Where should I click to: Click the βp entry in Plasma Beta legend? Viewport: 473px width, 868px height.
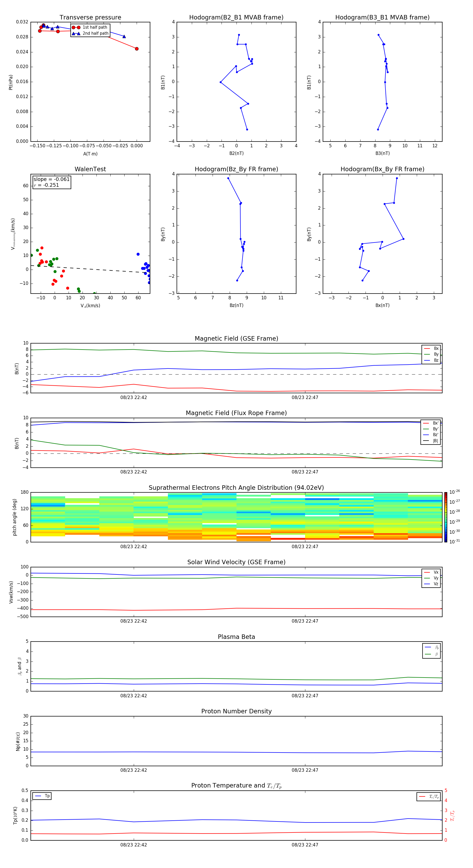(x=431, y=647)
